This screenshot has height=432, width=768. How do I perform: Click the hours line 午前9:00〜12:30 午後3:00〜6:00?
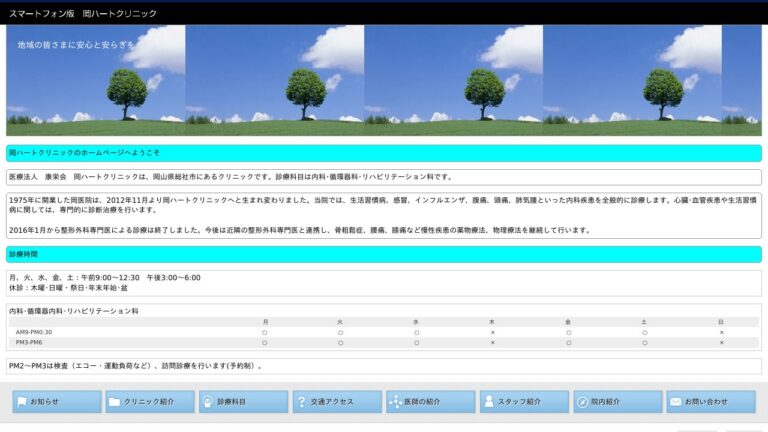tap(141, 278)
